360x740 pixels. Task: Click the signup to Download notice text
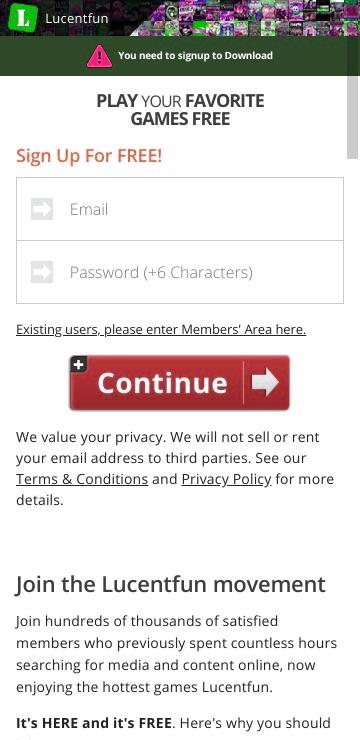pyautogui.click(x=195, y=55)
